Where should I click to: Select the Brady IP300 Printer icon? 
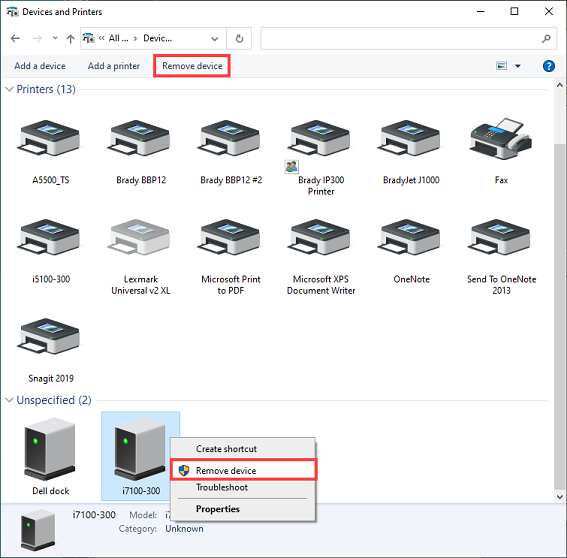(320, 138)
